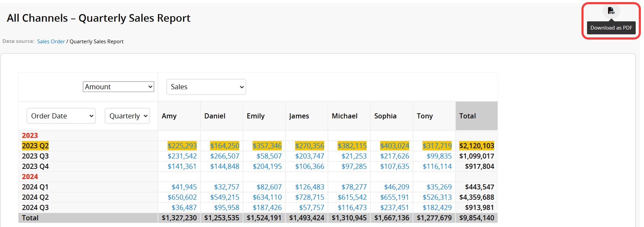
Task: Select the Sophia column header
Action: [385, 116]
